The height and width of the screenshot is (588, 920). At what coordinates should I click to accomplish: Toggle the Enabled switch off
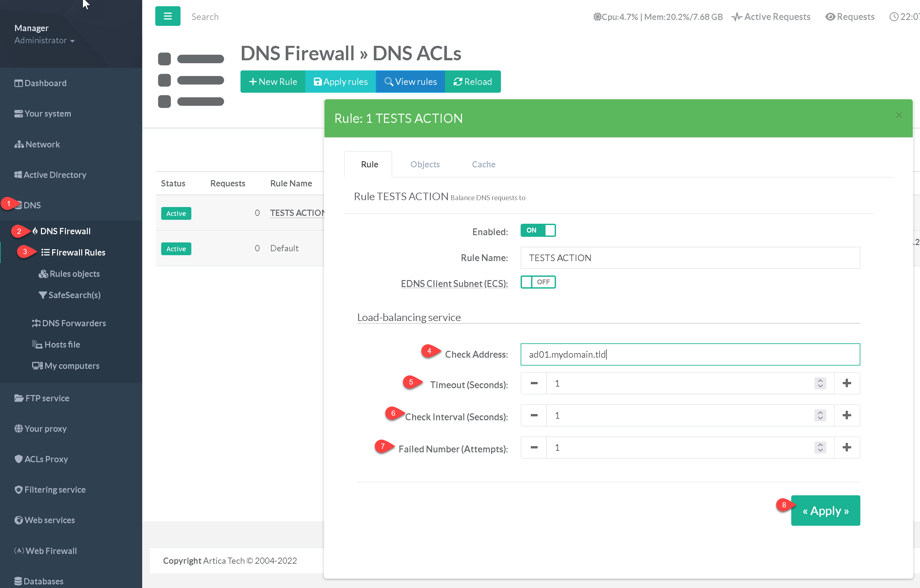pyautogui.click(x=538, y=230)
